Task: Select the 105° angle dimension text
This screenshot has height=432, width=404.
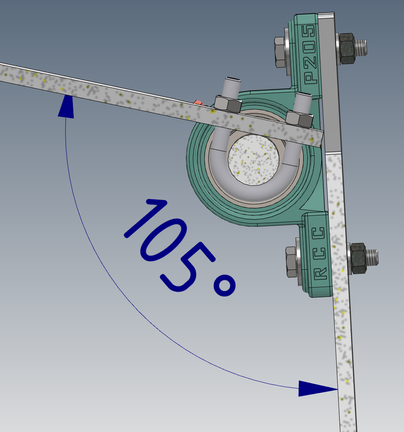Action: tap(180, 248)
